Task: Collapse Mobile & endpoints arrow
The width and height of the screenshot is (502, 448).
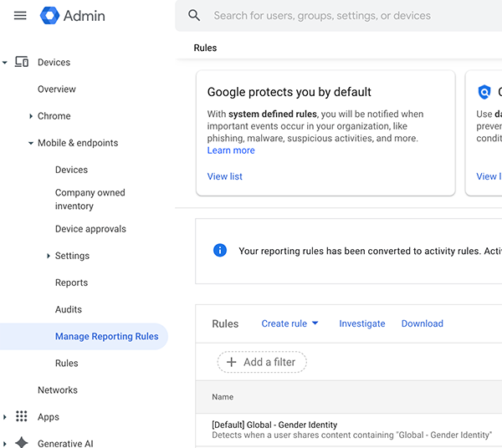Action: (31, 143)
